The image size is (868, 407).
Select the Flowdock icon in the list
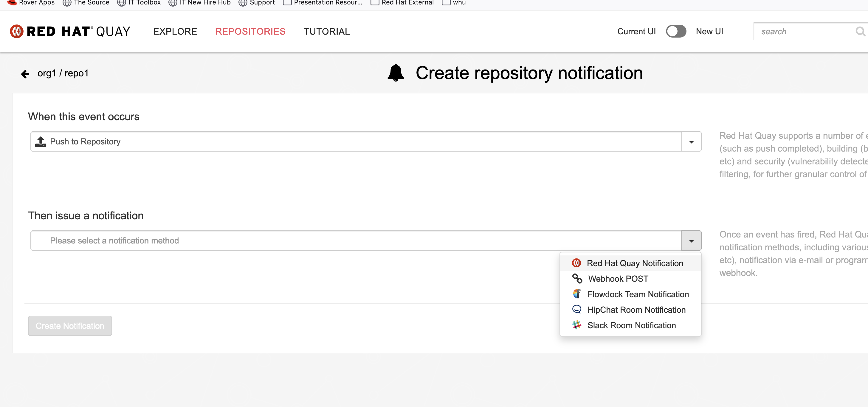[x=577, y=294]
